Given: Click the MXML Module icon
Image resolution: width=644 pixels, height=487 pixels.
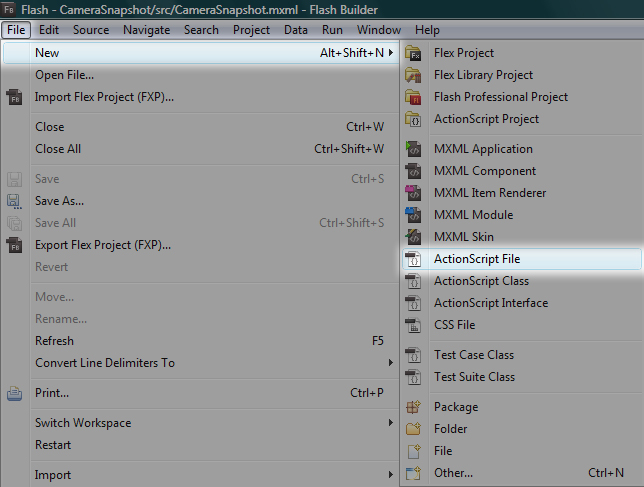Looking at the screenshot, I should (x=413, y=215).
